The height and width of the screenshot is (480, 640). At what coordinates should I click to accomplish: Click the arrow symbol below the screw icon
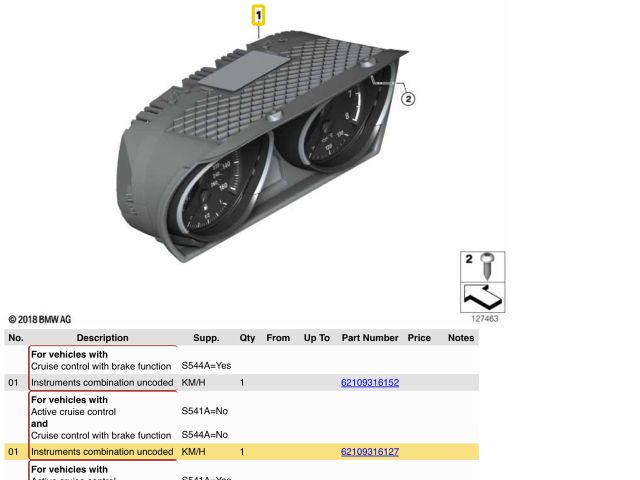482,297
